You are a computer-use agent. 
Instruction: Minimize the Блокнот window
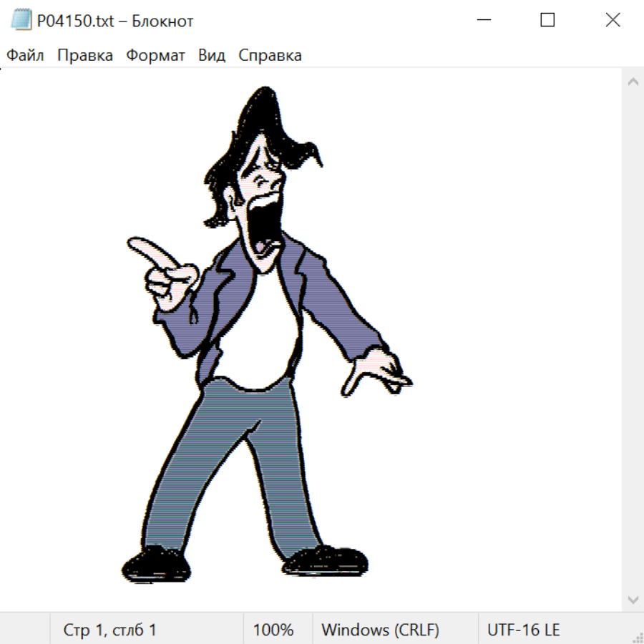482,20
